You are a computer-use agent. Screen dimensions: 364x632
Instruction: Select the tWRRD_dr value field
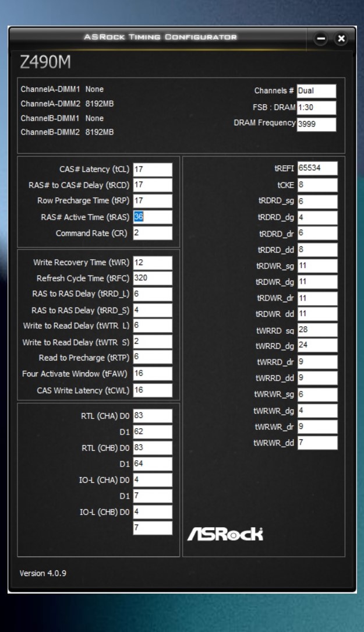pos(317,362)
